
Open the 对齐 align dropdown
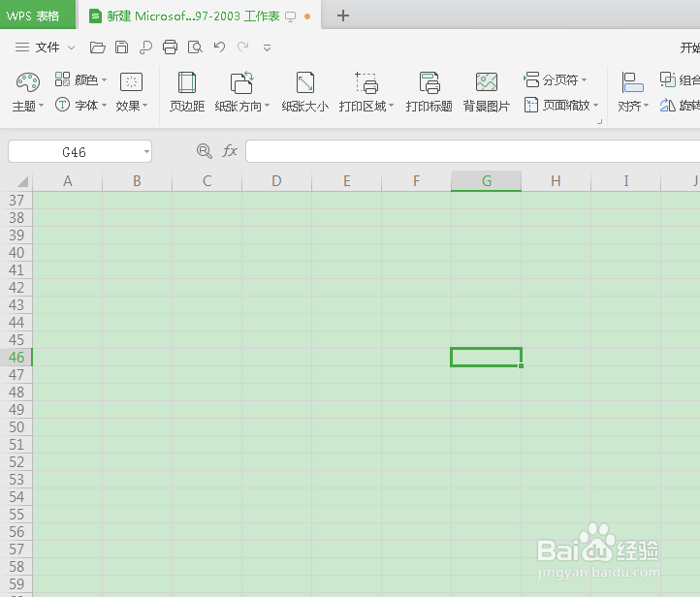click(632, 92)
